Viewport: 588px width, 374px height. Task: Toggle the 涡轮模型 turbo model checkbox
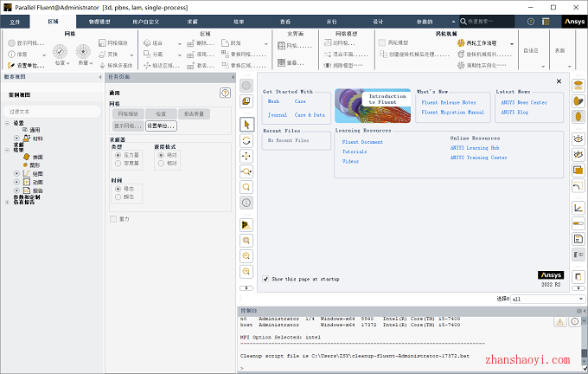[382, 42]
